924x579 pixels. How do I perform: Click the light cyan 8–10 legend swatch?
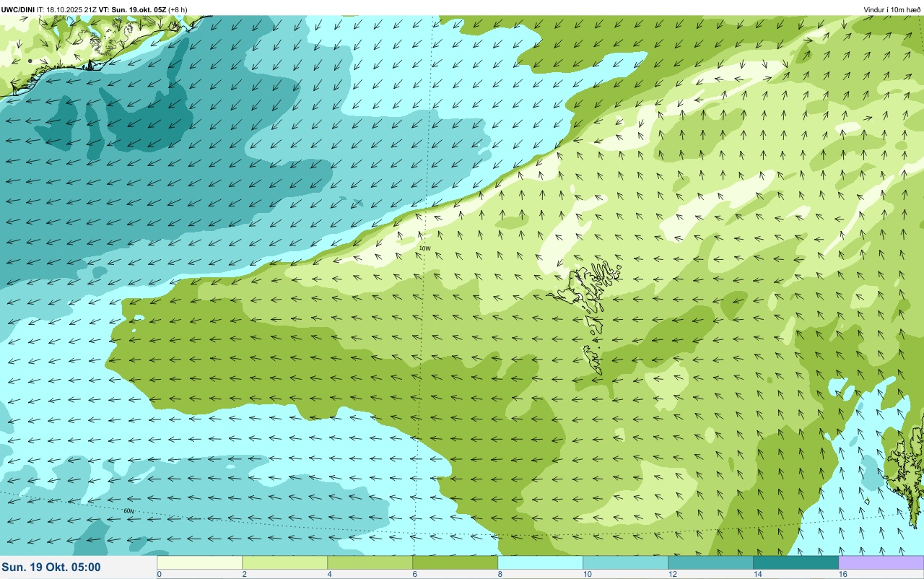pyautogui.click(x=541, y=562)
